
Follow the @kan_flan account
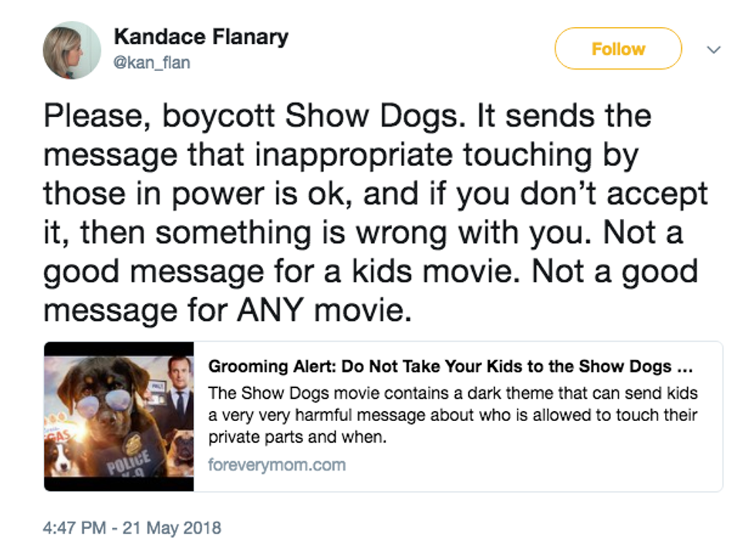point(617,49)
